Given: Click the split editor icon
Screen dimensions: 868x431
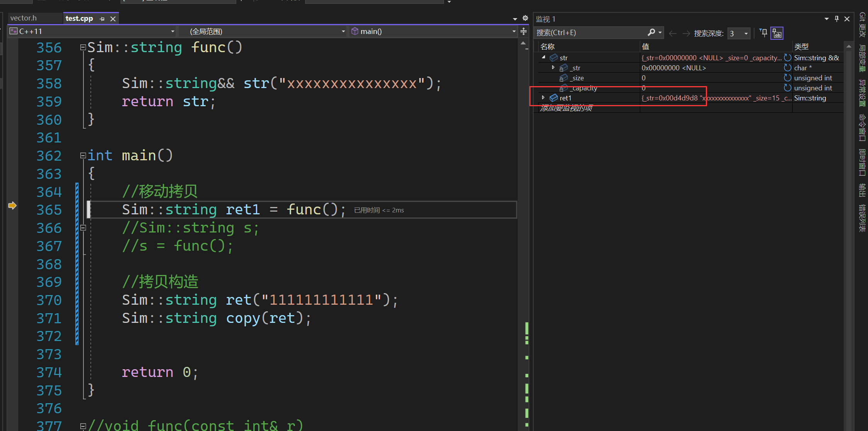Looking at the screenshot, I should pos(524,31).
